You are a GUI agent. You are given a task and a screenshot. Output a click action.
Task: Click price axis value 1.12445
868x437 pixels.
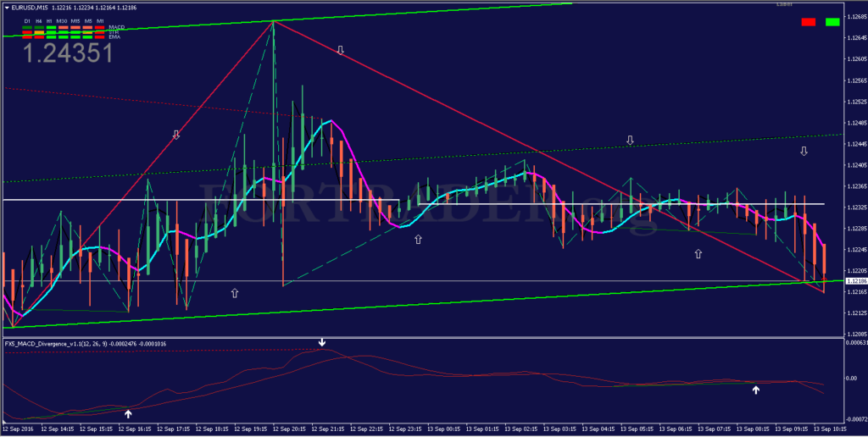[856, 144]
